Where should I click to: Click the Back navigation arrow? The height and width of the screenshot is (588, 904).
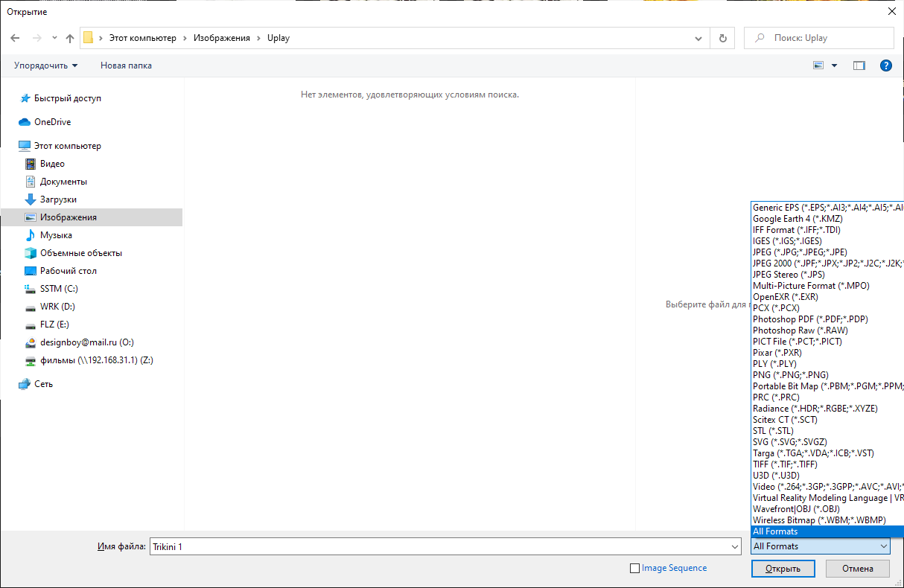pyautogui.click(x=15, y=38)
